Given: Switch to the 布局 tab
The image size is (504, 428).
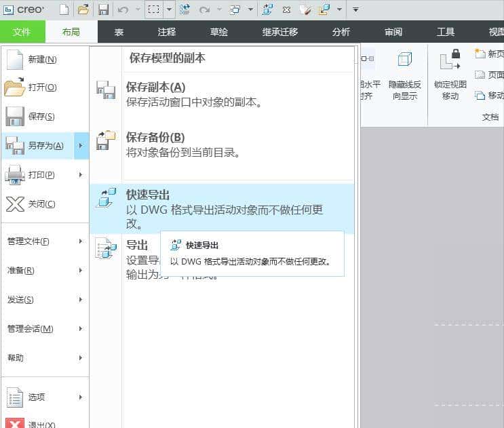Looking at the screenshot, I should coord(71,31).
